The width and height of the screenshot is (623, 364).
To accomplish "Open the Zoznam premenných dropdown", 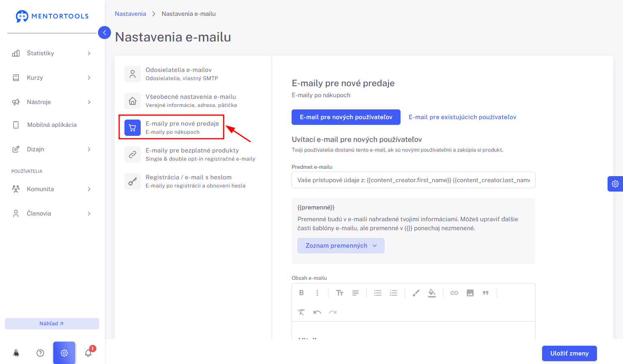I will [341, 246].
